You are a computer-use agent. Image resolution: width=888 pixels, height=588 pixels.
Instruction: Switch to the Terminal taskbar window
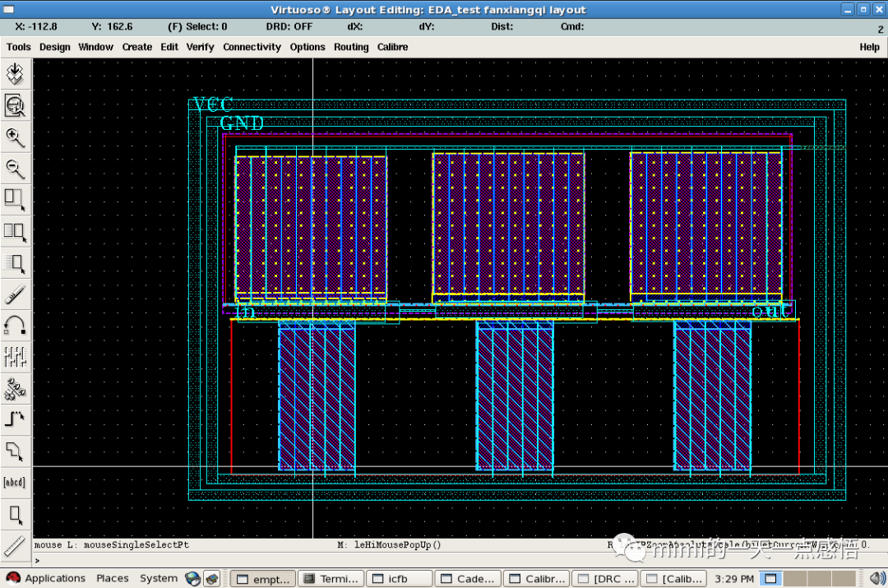[x=330, y=579]
